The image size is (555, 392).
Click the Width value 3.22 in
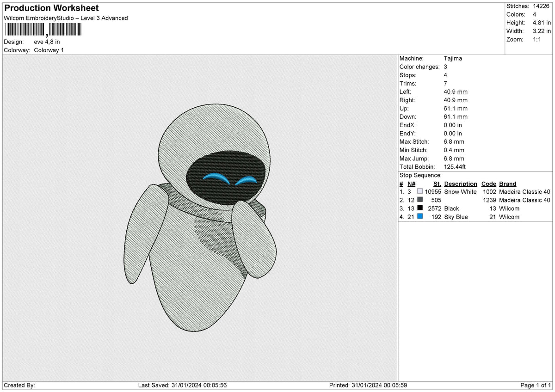[542, 31]
